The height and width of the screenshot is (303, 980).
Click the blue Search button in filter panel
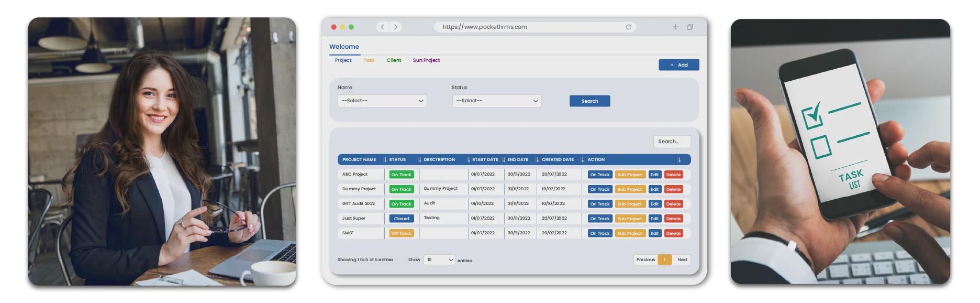click(x=589, y=101)
